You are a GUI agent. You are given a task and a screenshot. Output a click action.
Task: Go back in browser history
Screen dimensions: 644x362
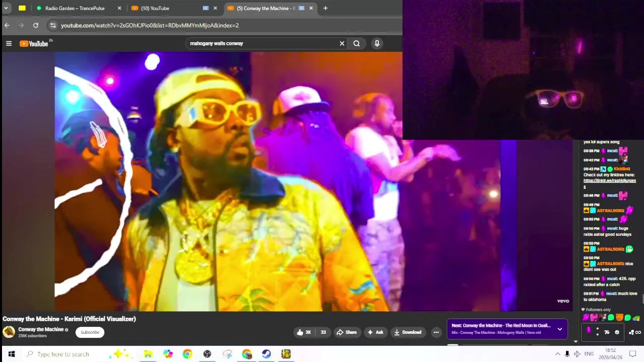click(x=7, y=25)
